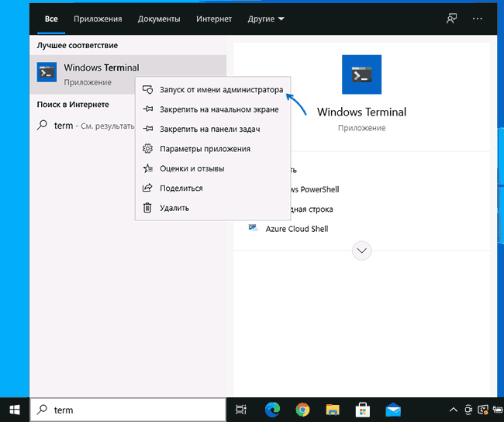The width and height of the screenshot is (504, 422).
Task: Launch Google Chrome from the taskbar
Action: [302, 410]
